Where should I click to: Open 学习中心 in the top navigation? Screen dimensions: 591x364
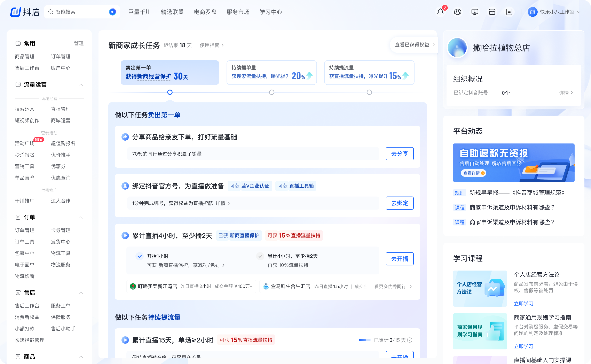(x=270, y=12)
